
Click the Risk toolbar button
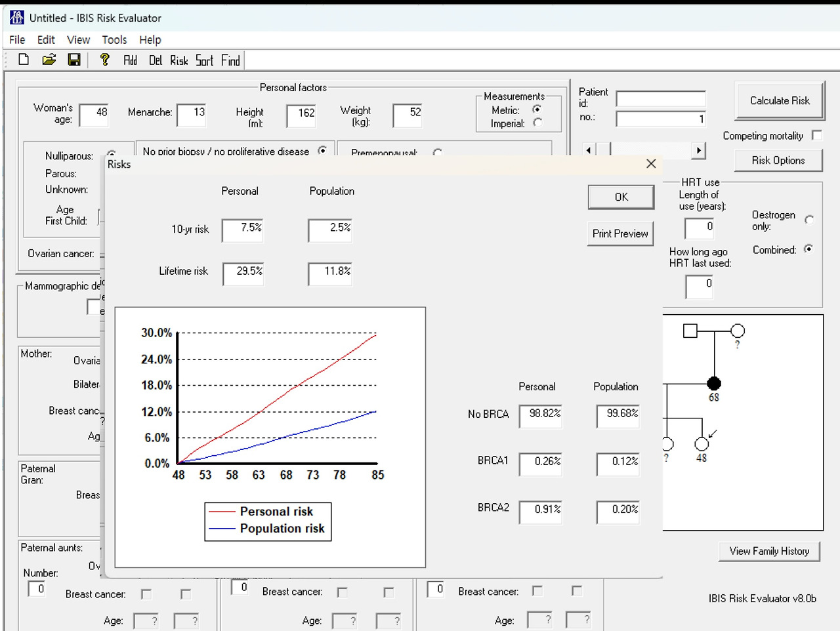179,60
